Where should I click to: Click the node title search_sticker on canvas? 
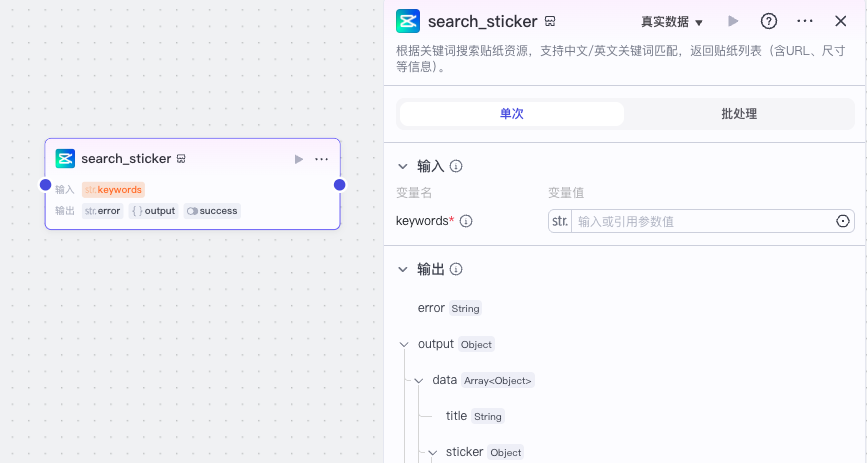pyautogui.click(x=126, y=159)
